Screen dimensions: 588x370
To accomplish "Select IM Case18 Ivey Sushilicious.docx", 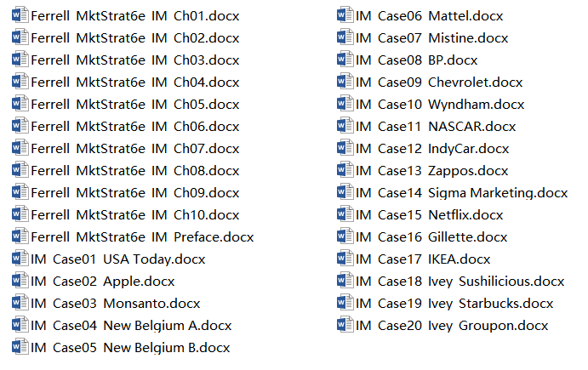I will (460, 282).
